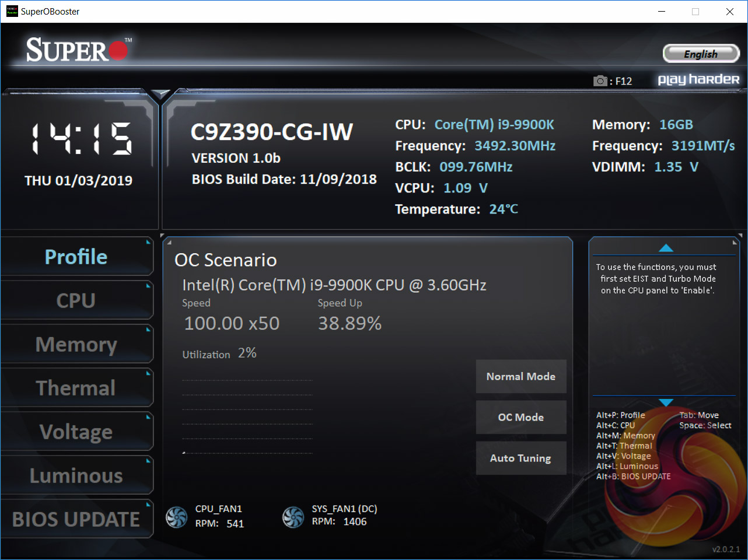This screenshot has width=748, height=560.
Task: Click BIOS Build Date 11/09/2018
Action: click(285, 179)
